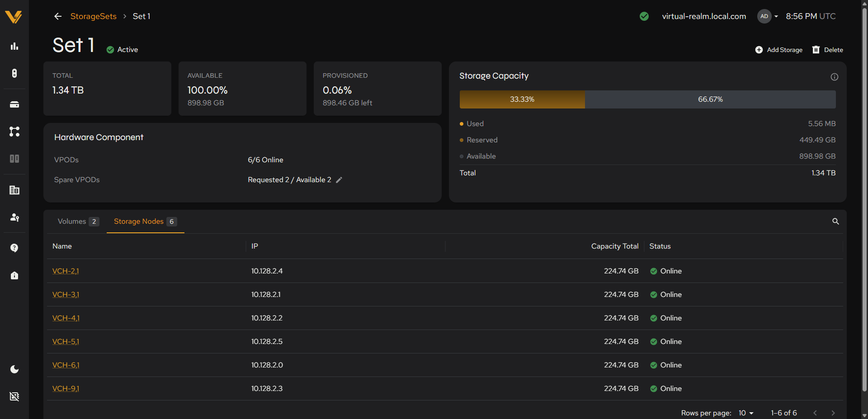The width and height of the screenshot is (868, 419).
Task: Click the 33.33% reserved capacity bar
Action: [x=522, y=99]
